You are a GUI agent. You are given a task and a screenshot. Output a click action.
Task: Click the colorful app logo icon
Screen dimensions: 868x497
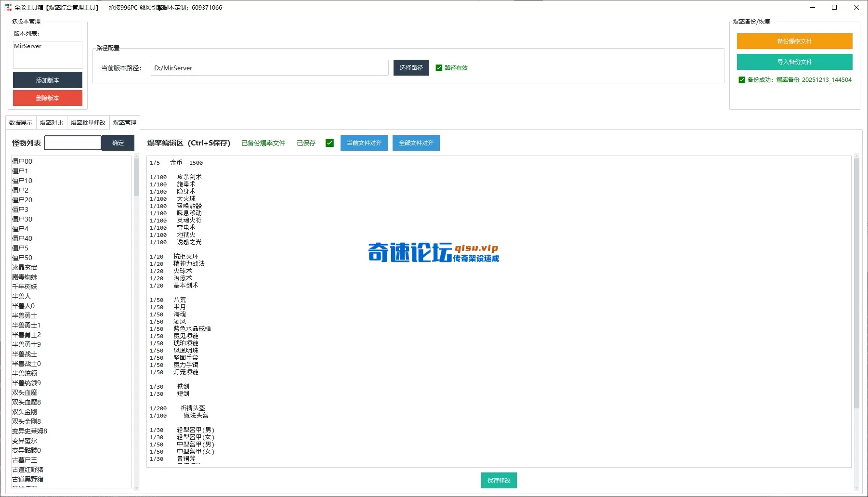click(7, 7)
